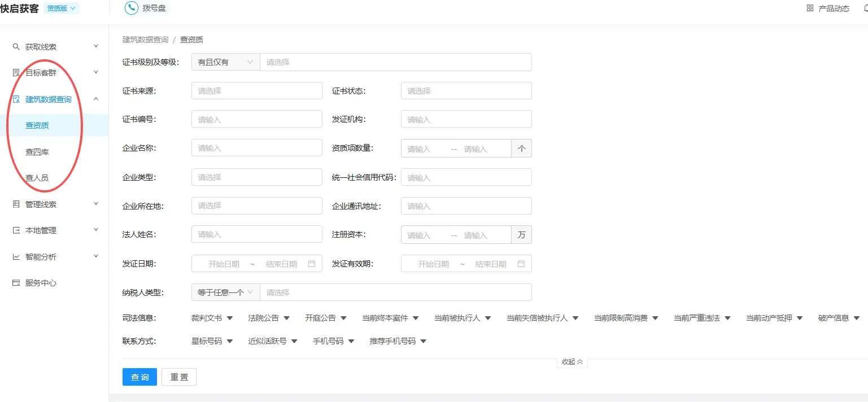The image size is (868, 402).
Task: Open the 企业类型 select box
Action: (x=257, y=177)
